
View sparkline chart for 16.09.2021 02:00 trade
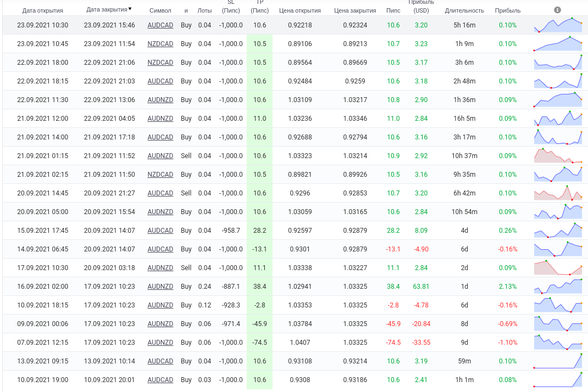(x=558, y=287)
